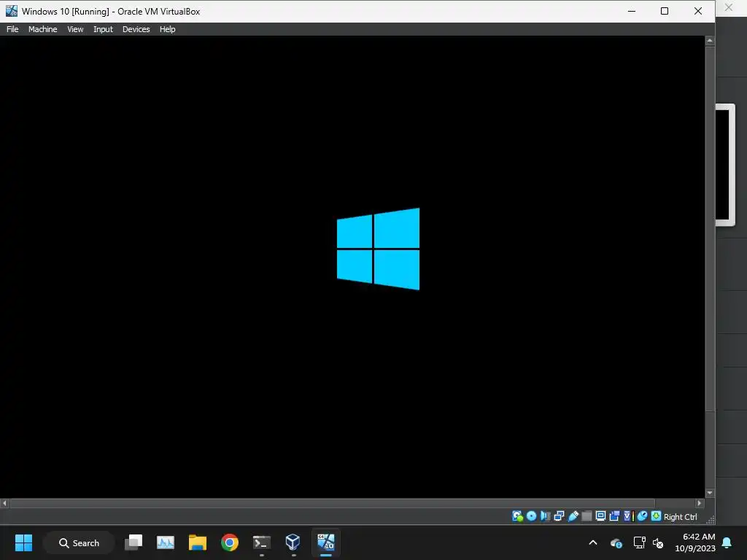Click the taskbar Search box
The height and width of the screenshot is (560, 747).
[79, 542]
